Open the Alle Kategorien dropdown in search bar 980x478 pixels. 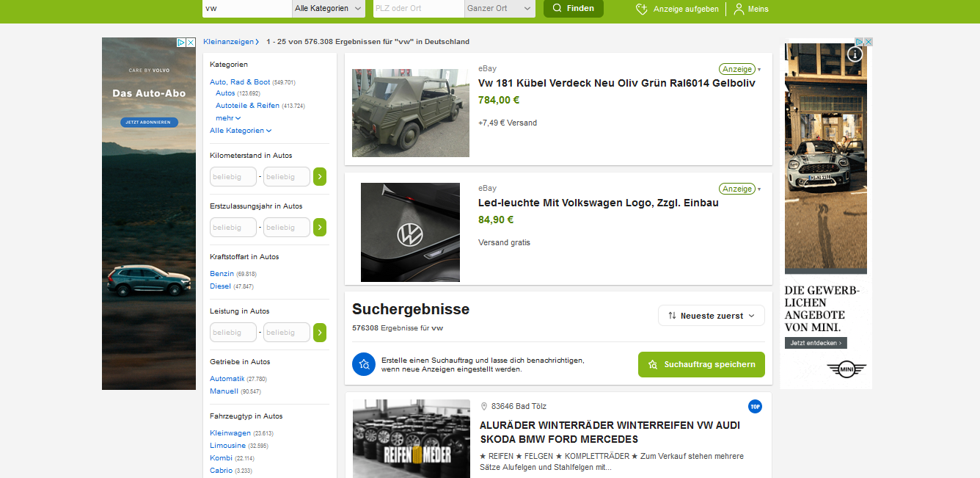click(x=329, y=8)
